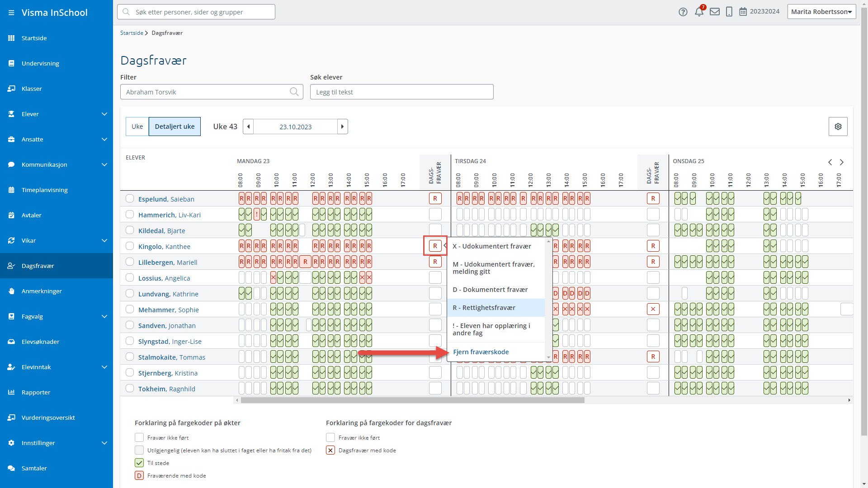Follow Startside breadcrumb link

(132, 33)
